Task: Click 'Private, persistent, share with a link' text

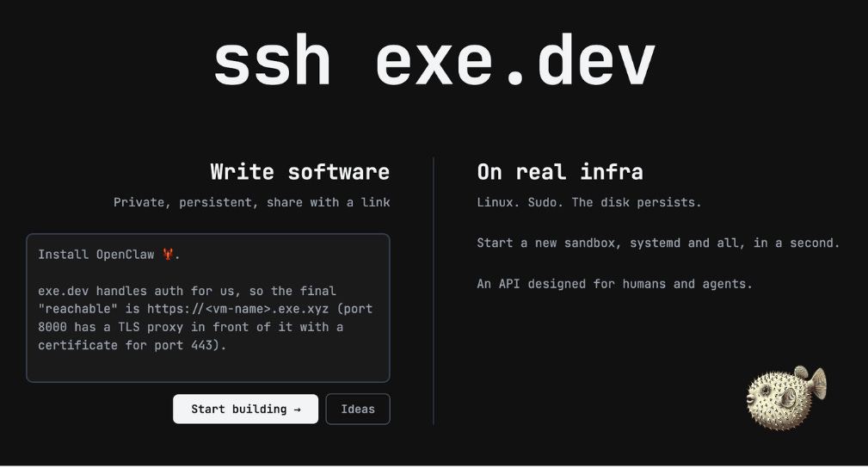Action: pyautogui.click(x=252, y=202)
